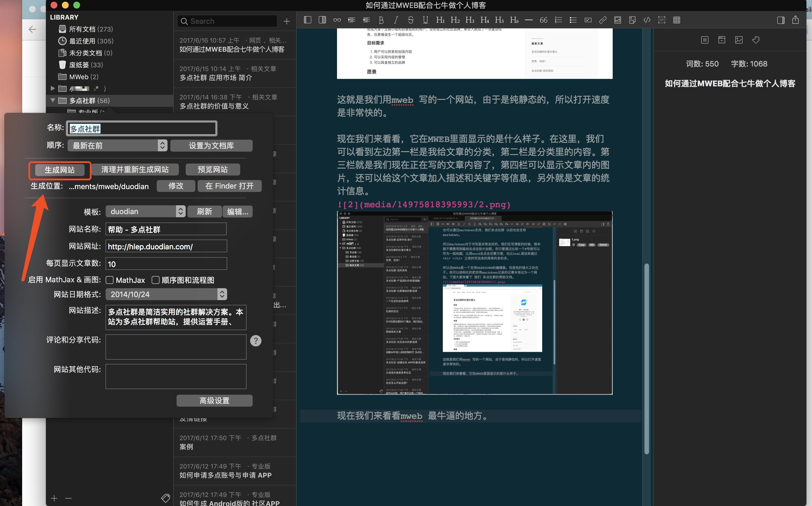
Task: Click the 刷新 template button
Action: point(204,211)
